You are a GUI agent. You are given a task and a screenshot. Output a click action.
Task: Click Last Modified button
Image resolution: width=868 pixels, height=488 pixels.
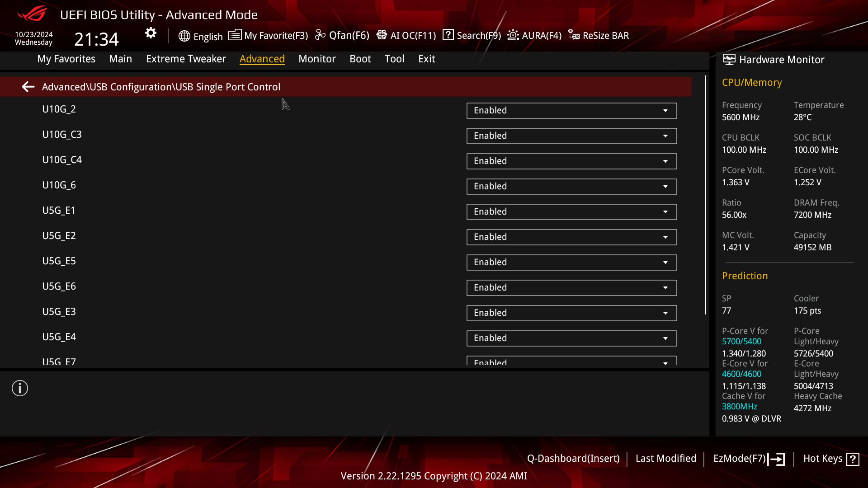point(666,458)
